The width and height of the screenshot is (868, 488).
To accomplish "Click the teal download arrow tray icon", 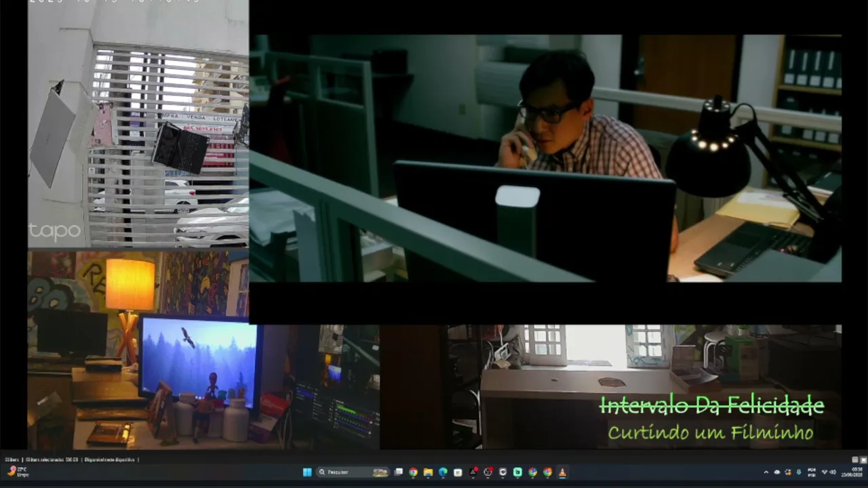I will (x=799, y=472).
